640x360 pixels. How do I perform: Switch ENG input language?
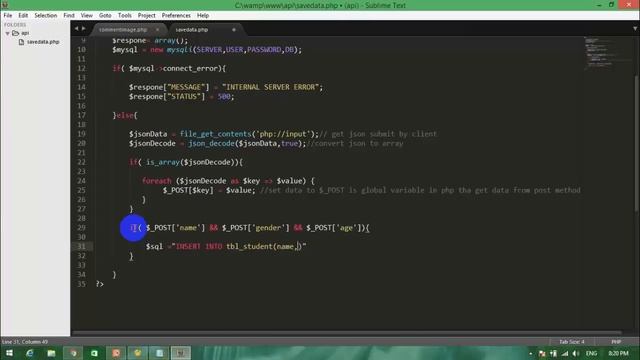[591, 353]
